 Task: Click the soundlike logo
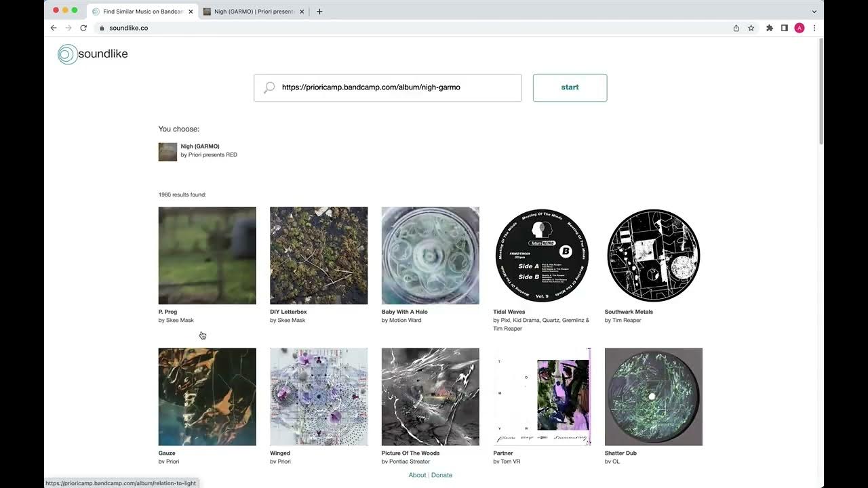click(93, 54)
